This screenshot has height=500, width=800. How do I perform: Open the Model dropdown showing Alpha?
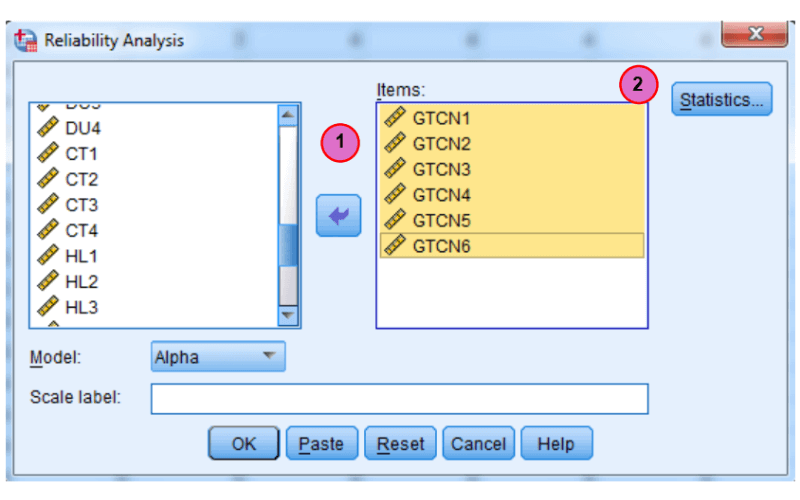(218, 356)
